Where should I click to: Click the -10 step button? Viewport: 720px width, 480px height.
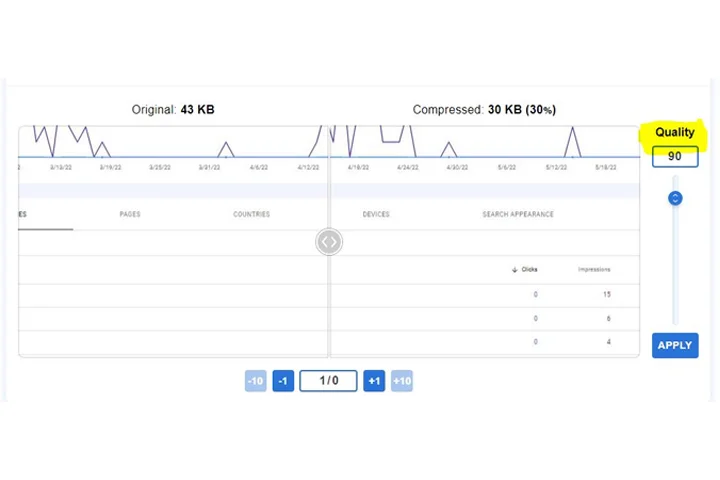point(256,381)
